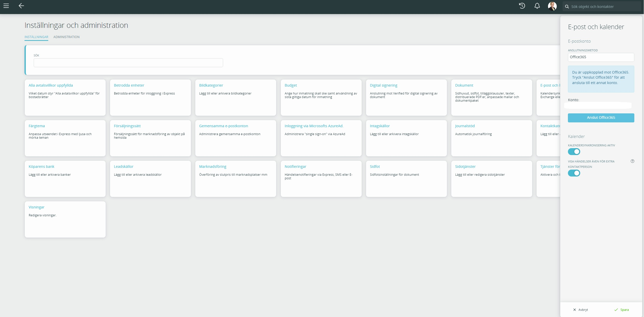The height and width of the screenshot is (317, 644).
Task: Click the Avbryt cancel button
Action: tap(580, 310)
